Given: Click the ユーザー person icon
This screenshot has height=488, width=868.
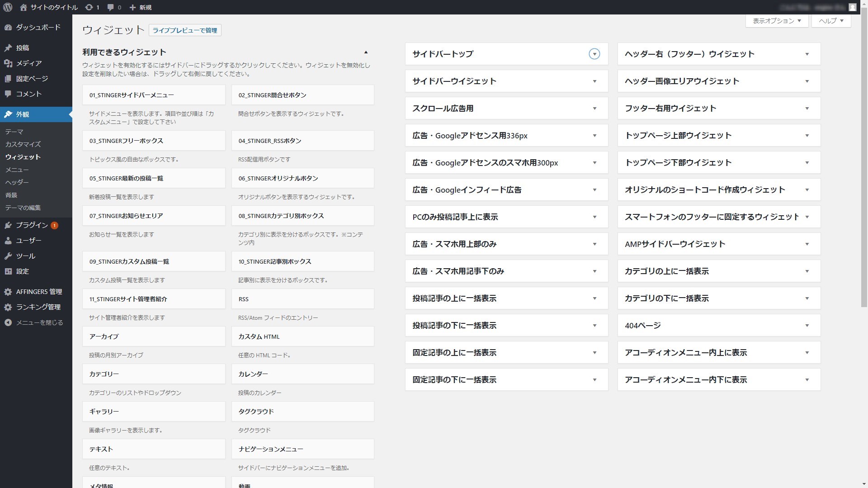Looking at the screenshot, I should tap(8, 241).
